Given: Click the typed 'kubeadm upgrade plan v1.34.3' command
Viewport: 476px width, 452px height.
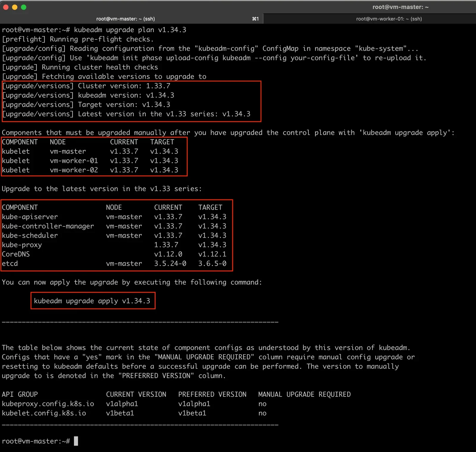Looking at the screenshot, I should pyautogui.click(x=130, y=30).
